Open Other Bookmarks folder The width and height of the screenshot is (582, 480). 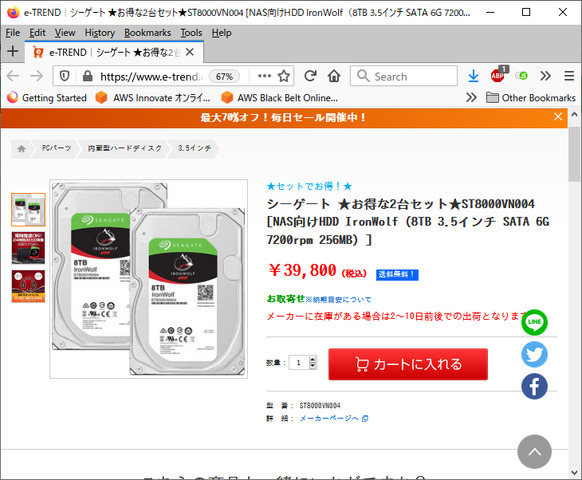coord(531,98)
